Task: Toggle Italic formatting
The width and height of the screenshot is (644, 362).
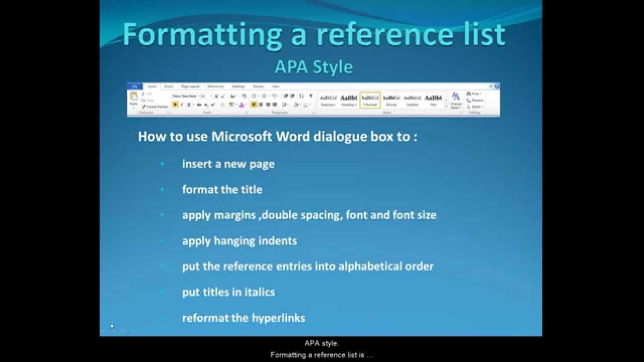Action: pyautogui.click(x=182, y=105)
